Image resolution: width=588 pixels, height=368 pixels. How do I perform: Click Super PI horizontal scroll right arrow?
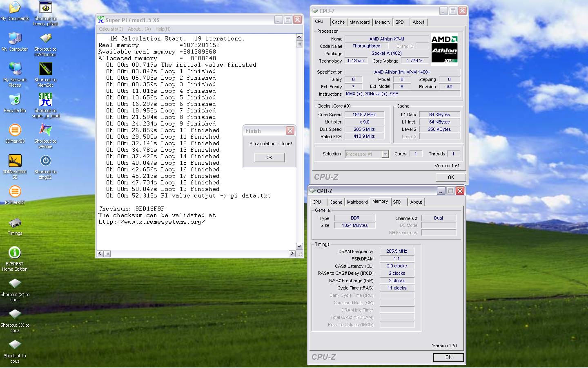tap(292, 254)
